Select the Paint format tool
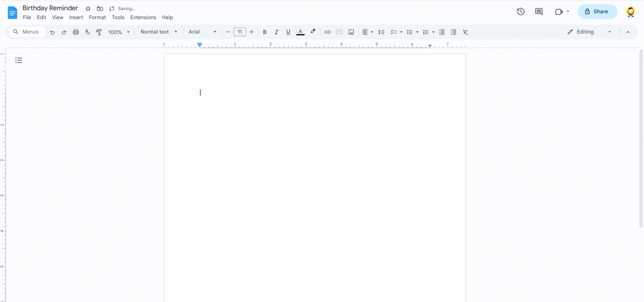Viewport: 644px width, 302px height. click(x=99, y=31)
